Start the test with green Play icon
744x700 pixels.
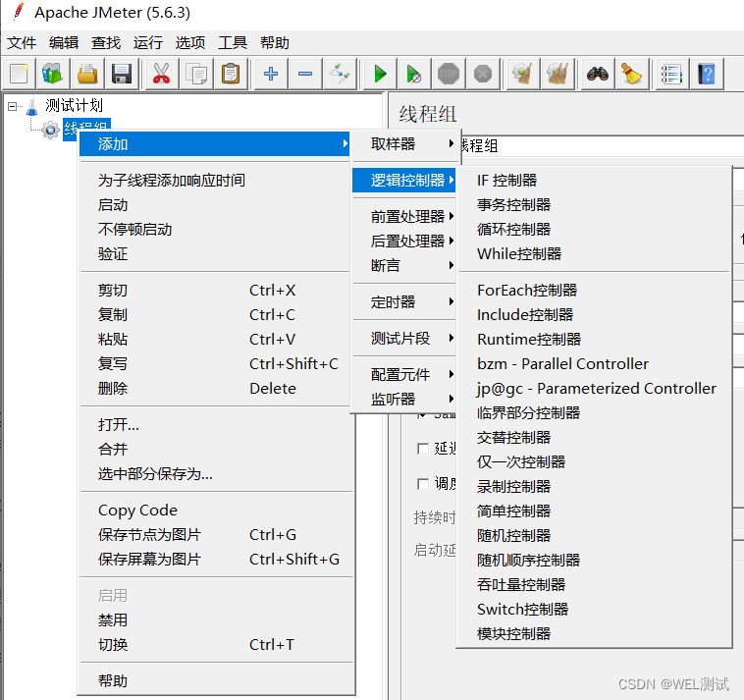(380, 74)
